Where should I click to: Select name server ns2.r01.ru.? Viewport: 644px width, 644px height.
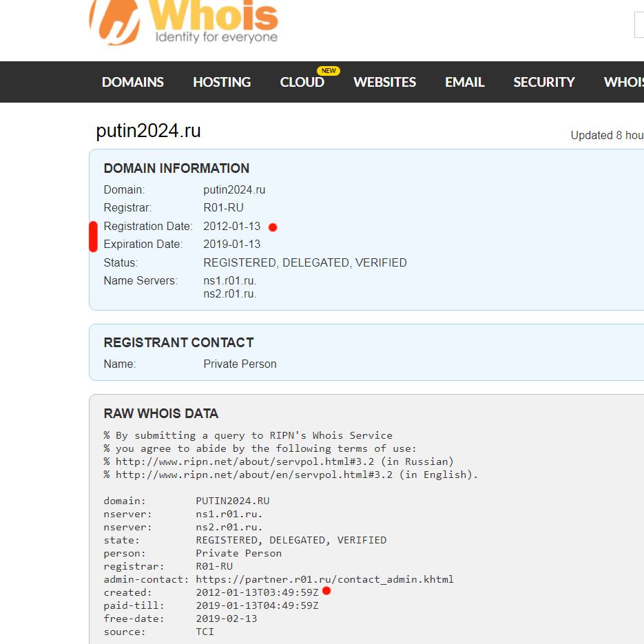[x=230, y=294]
